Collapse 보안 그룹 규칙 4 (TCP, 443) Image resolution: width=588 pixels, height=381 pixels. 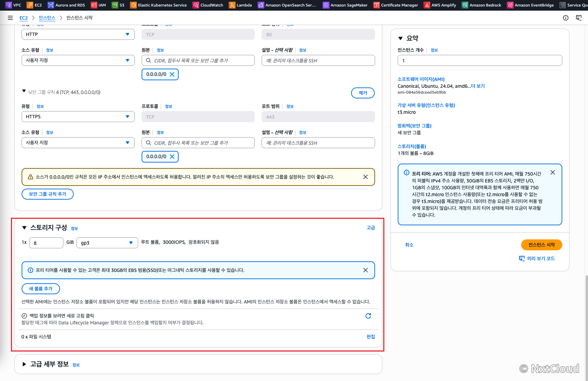pyautogui.click(x=24, y=91)
